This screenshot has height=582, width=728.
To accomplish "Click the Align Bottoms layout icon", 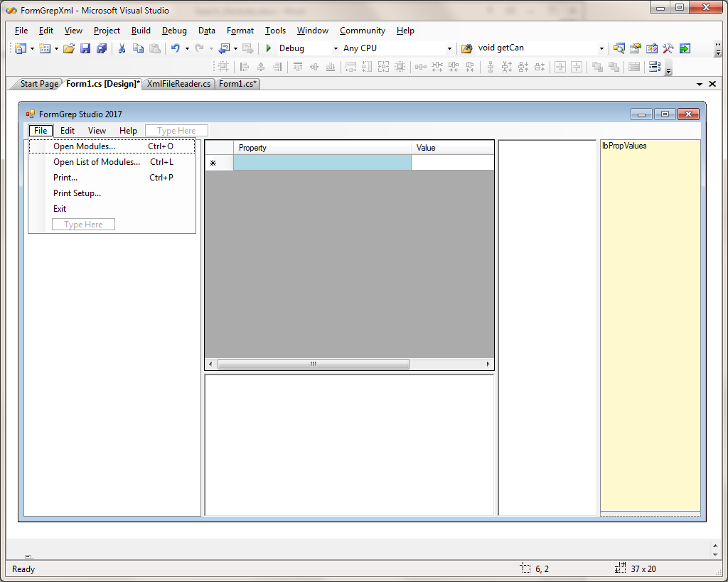I will point(331,67).
